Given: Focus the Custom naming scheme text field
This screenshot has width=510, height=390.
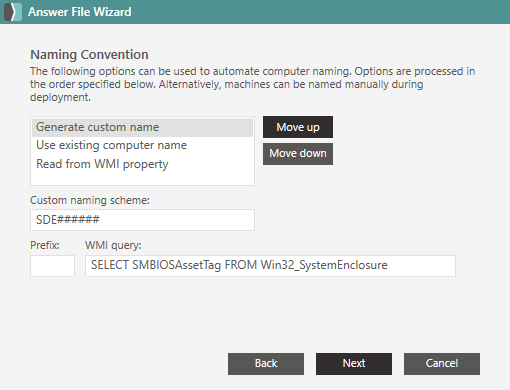Looking at the screenshot, I should [142, 220].
